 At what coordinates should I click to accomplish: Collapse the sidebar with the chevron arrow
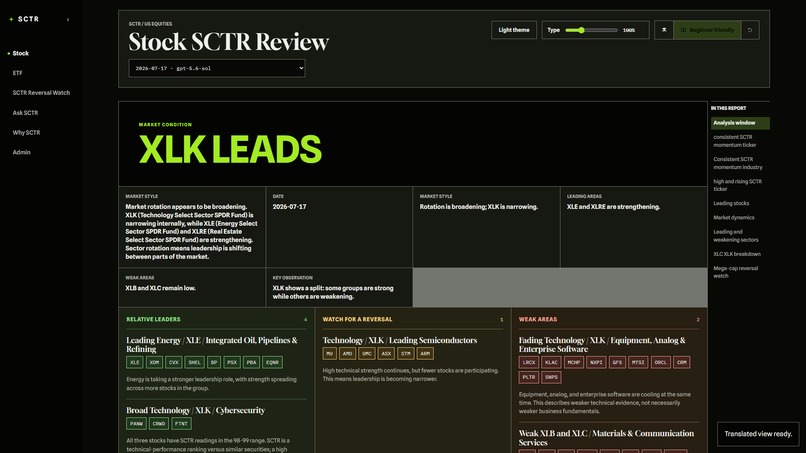tap(68, 20)
